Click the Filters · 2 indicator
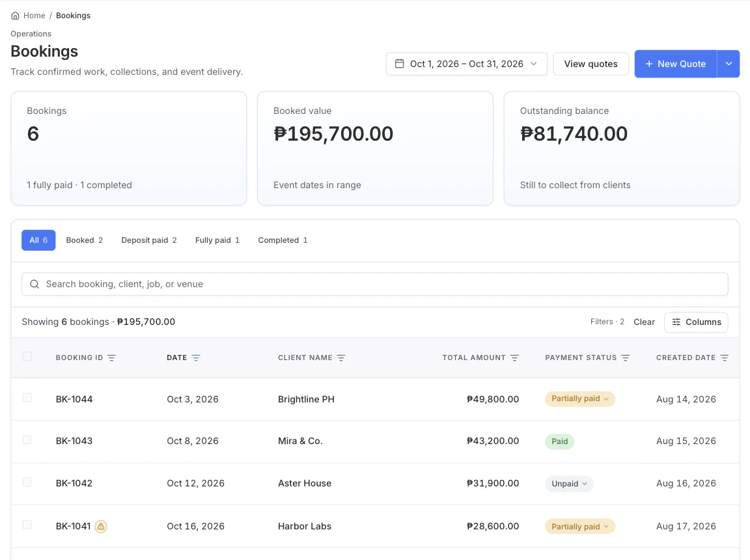 [x=607, y=322]
